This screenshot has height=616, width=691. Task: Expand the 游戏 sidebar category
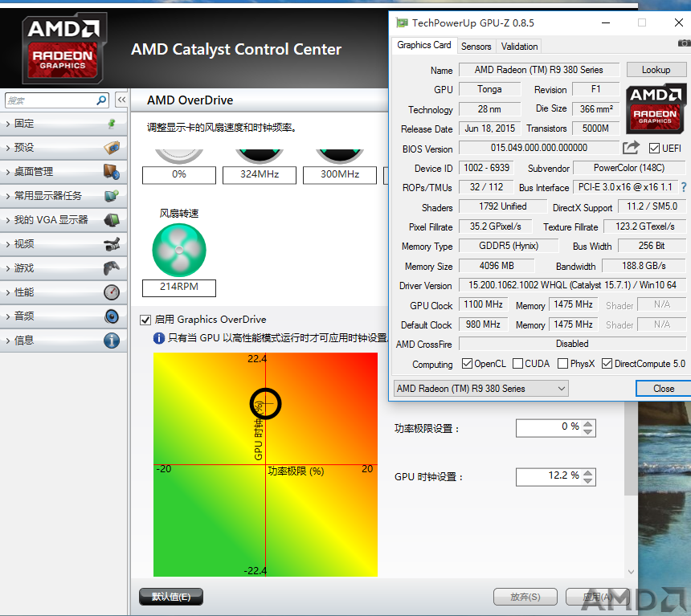tap(63, 268)
